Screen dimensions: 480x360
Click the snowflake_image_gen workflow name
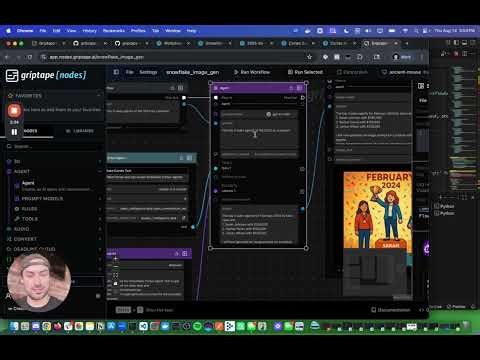tap(192, 72)
